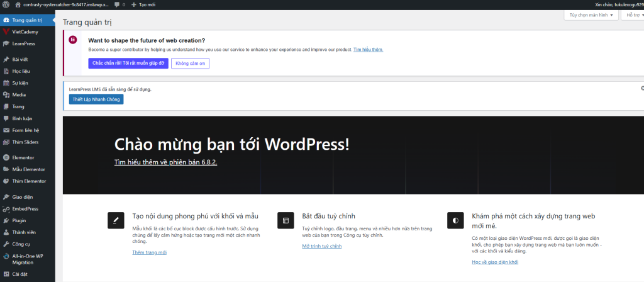Go to Bài viết posts menu
644x282 pixels.
28,60
